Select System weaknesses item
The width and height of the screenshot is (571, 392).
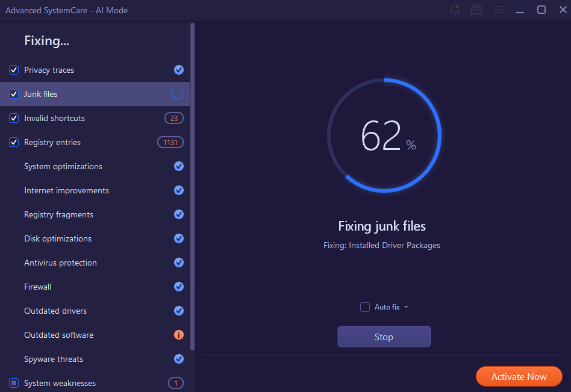pos(60,383)
